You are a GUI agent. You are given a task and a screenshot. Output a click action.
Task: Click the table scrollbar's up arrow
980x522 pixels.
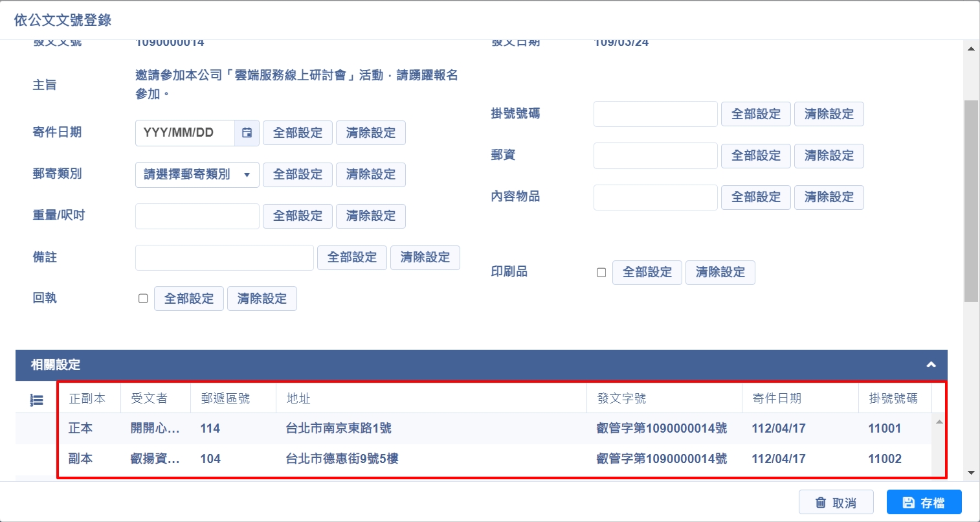coord(939,422)
